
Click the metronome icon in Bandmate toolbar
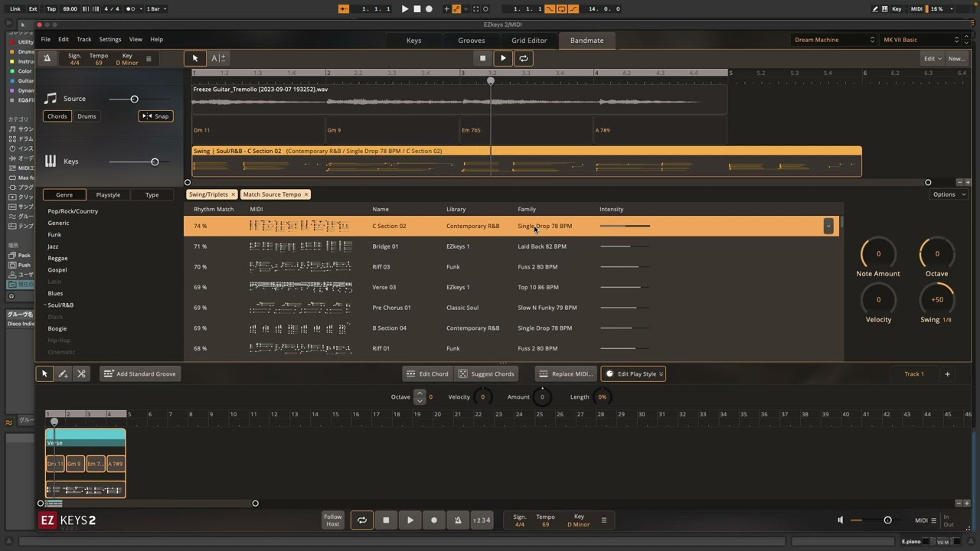[47, 58]
